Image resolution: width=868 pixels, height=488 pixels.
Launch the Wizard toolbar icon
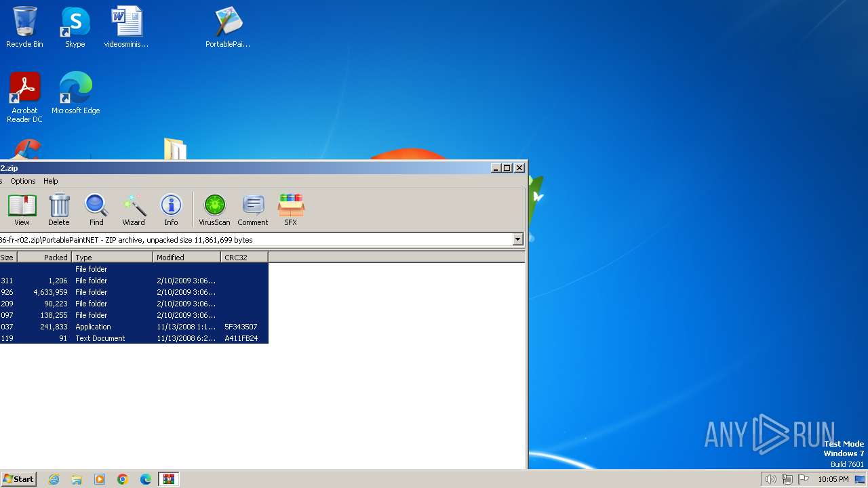click(x=134, y=209)
